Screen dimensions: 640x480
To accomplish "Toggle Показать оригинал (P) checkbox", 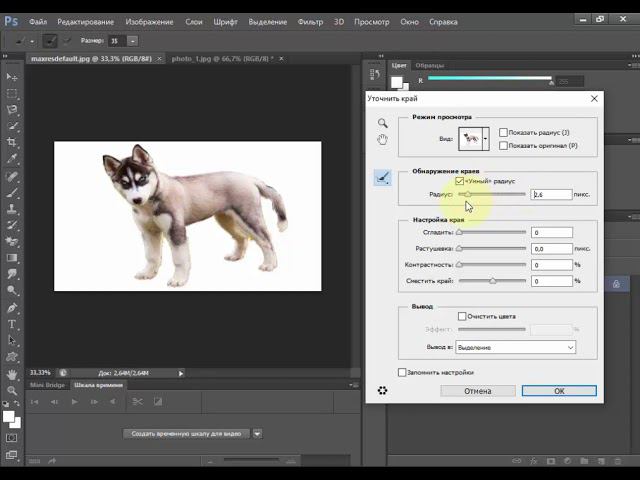I will pos(503,145).
